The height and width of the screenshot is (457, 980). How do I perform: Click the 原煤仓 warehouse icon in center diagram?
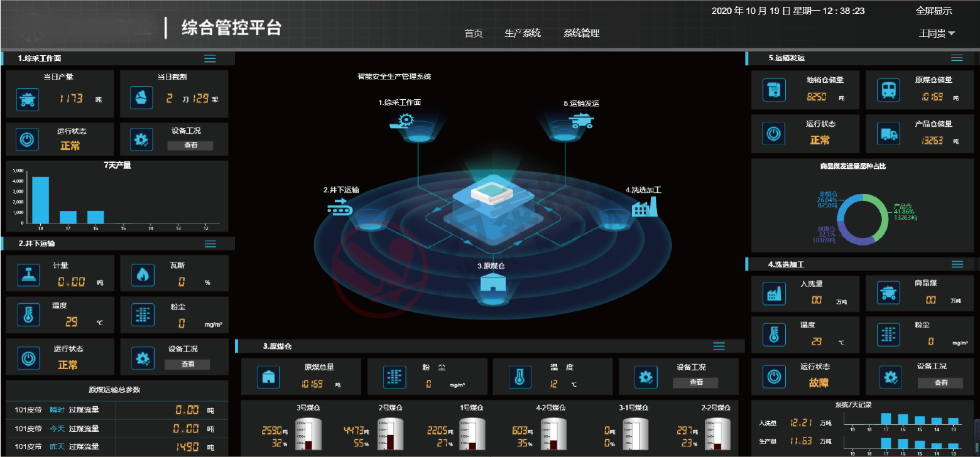(493, 282)
